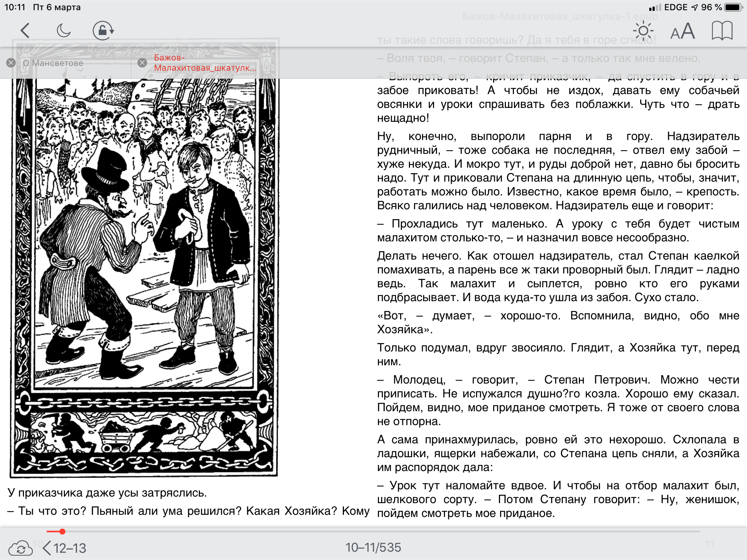
Task: Tap the cellular signal strength bars
Action: click(x=655, y=8)
